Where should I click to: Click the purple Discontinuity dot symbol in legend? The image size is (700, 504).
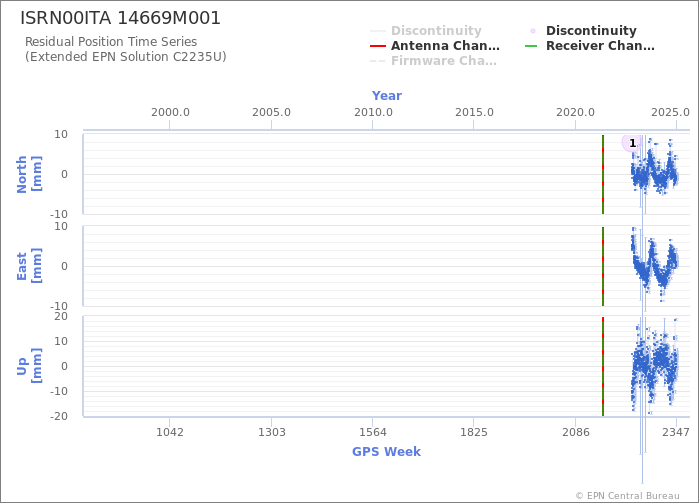coord(533,31)
